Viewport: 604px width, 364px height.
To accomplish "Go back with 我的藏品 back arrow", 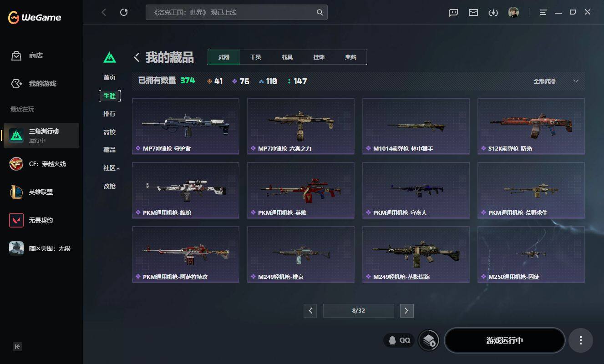I will (x=136, y=57).
